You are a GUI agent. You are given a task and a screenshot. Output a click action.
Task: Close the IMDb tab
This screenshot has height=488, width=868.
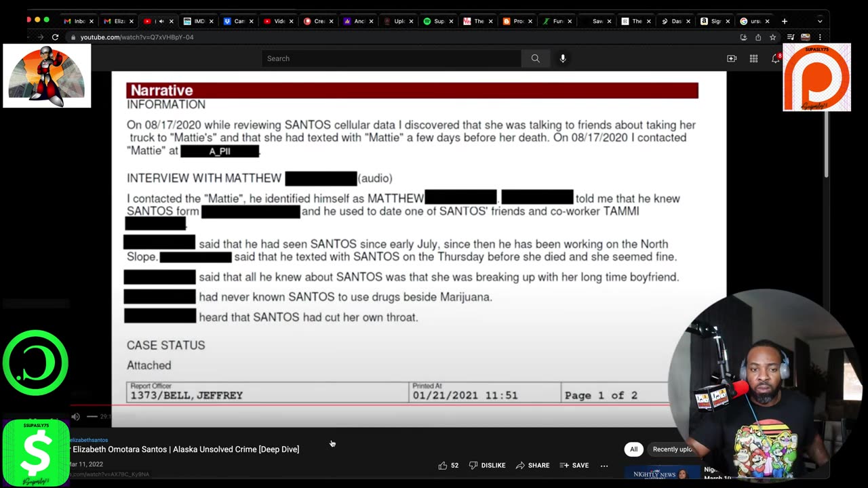point(212,21)
